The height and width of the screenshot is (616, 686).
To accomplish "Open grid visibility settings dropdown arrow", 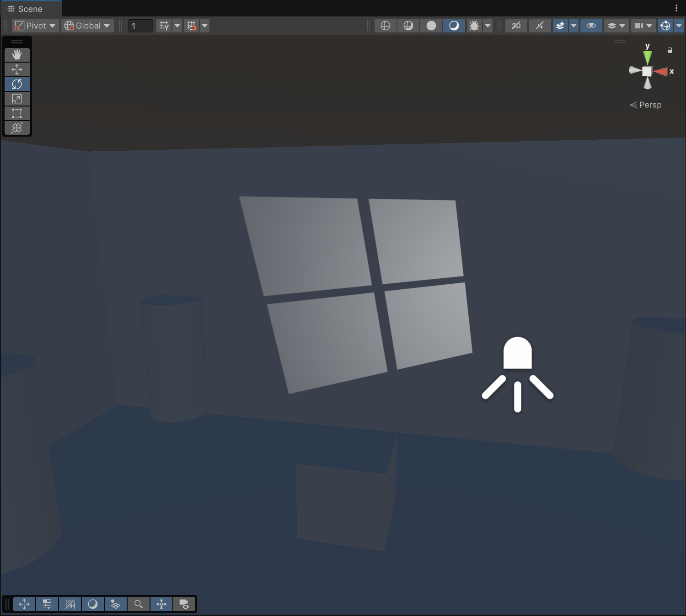I will pos(177,26).
